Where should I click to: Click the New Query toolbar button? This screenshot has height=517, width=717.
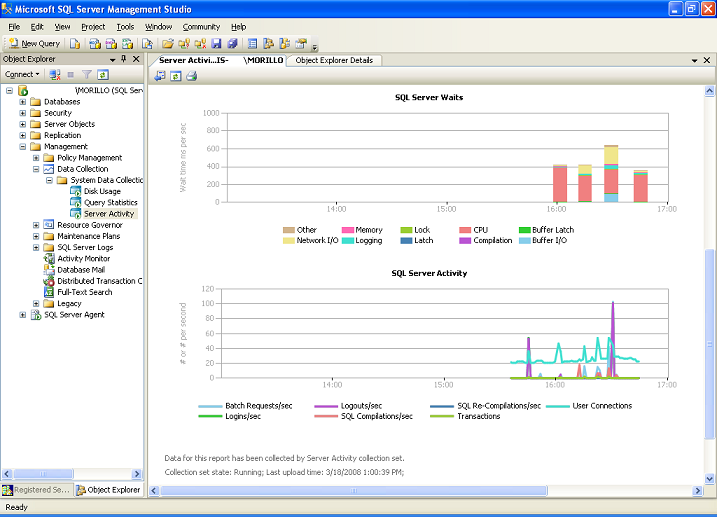pos(35,43)
